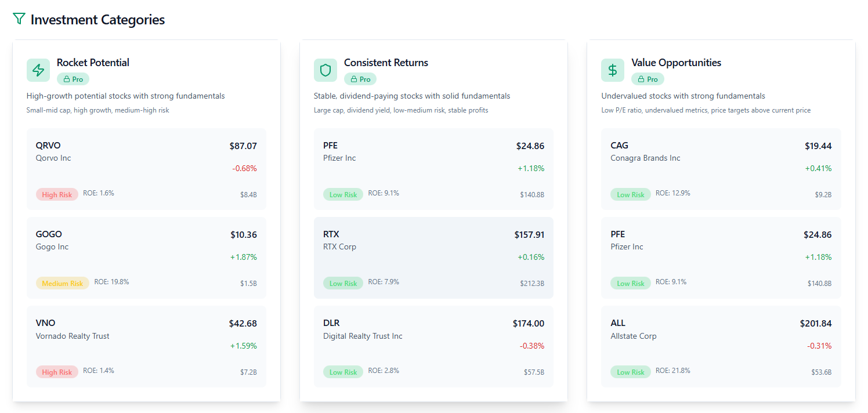Click the Rocket Potential lightning bolt icon
The height and width of the screenshot is (413, 868).
38,70
